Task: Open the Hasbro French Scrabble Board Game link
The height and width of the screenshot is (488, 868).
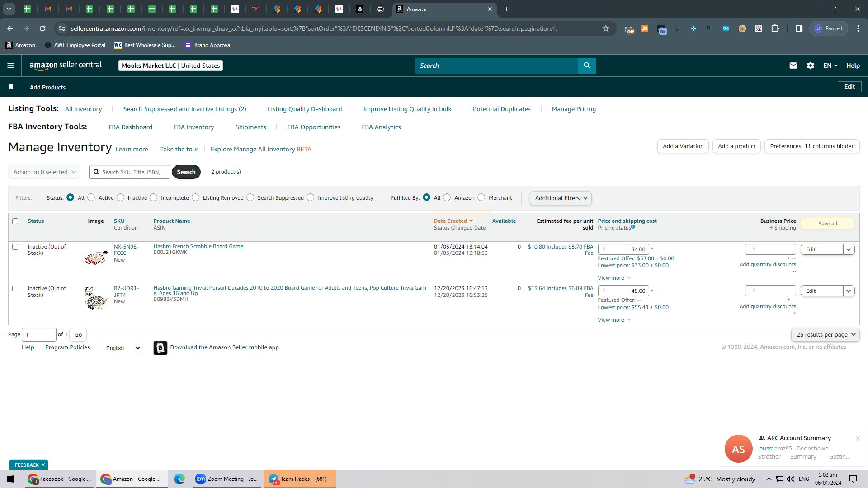Action: pos(198,246)
